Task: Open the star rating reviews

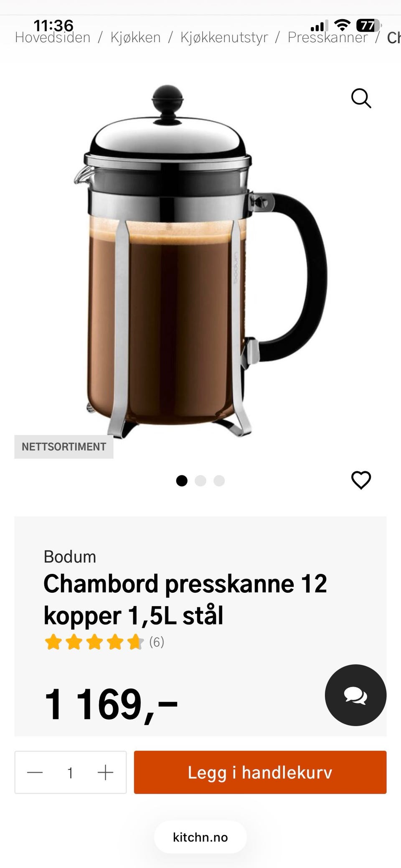Action: click(x=94, y=642)
